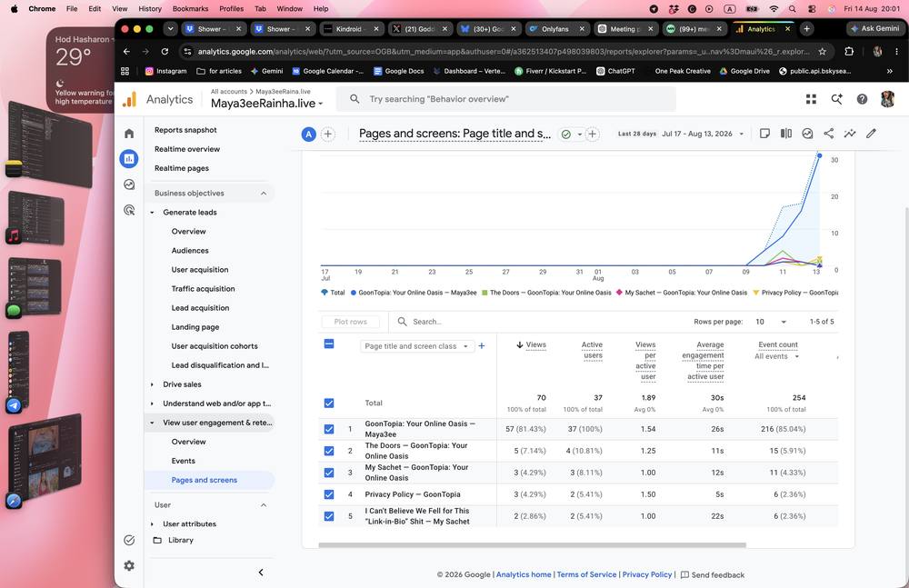
Task: Uncheck row 3 My Sachet checkbox
Action: click(x=329, y=473)
